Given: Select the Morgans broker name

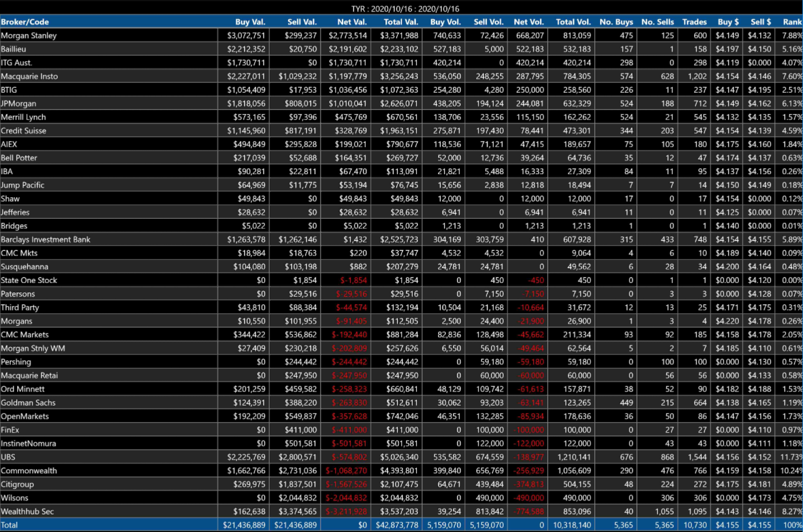Looking at the screenshot, I should pos(15,321).
